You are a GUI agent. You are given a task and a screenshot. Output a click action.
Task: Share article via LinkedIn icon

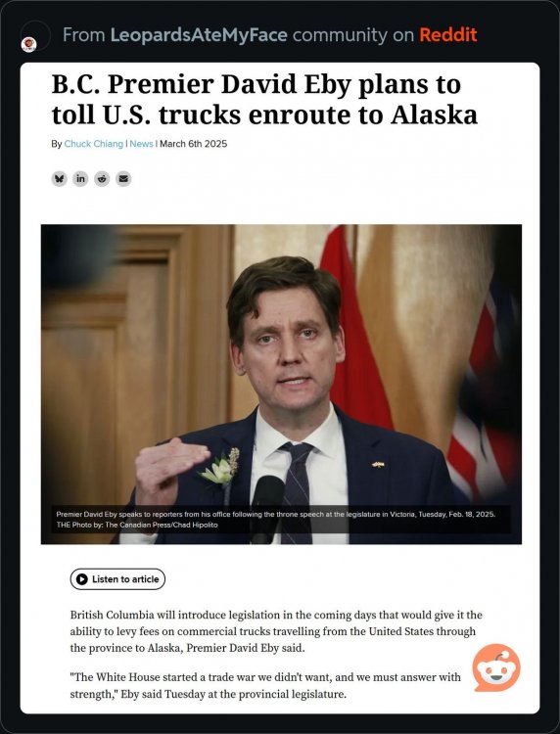pyautogui.click(x=80, y=178)
